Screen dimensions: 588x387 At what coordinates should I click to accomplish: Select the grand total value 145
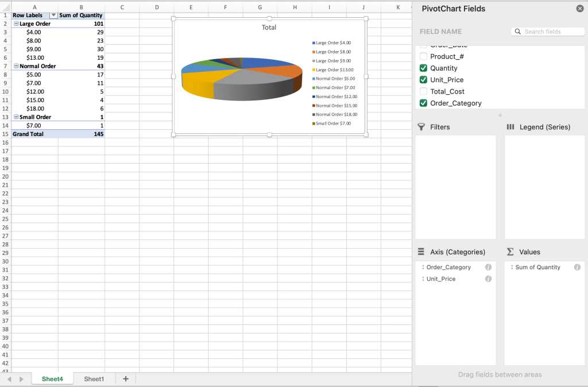point(82,134)
